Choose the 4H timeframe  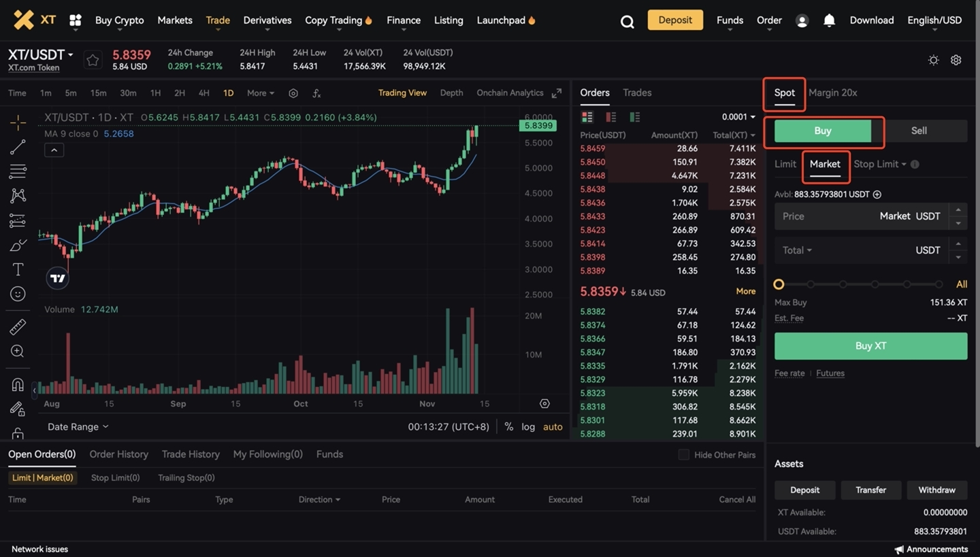click(203, 93)
